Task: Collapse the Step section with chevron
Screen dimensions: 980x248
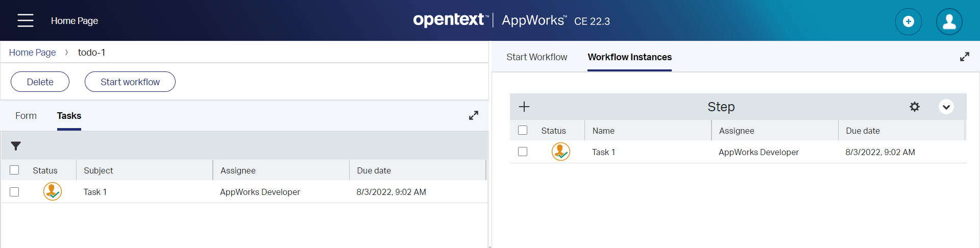Action: point(946,107)
